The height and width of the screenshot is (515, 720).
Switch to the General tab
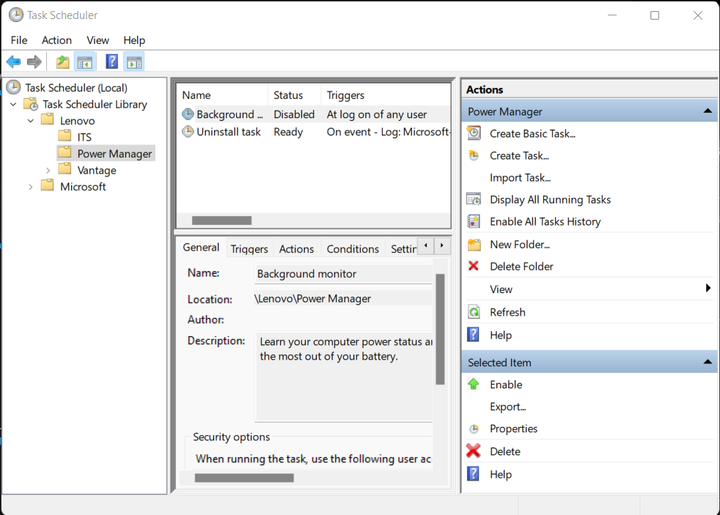(201, 247)
